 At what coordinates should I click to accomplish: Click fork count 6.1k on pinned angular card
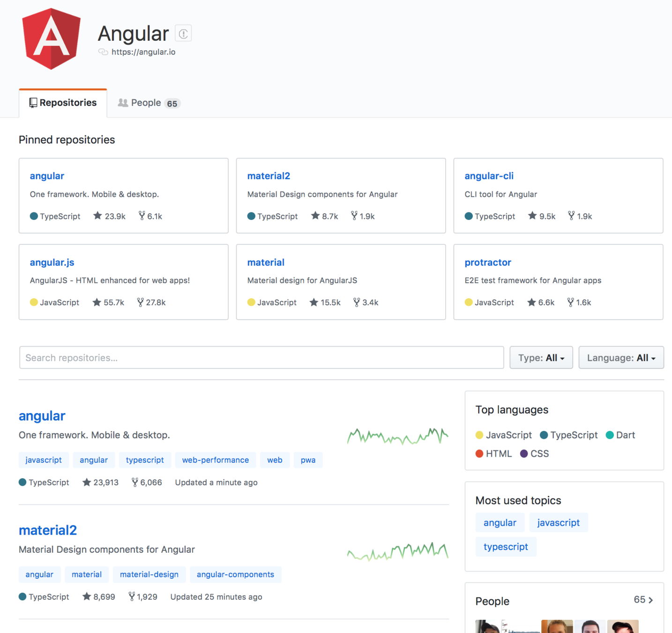pos(150,216)
